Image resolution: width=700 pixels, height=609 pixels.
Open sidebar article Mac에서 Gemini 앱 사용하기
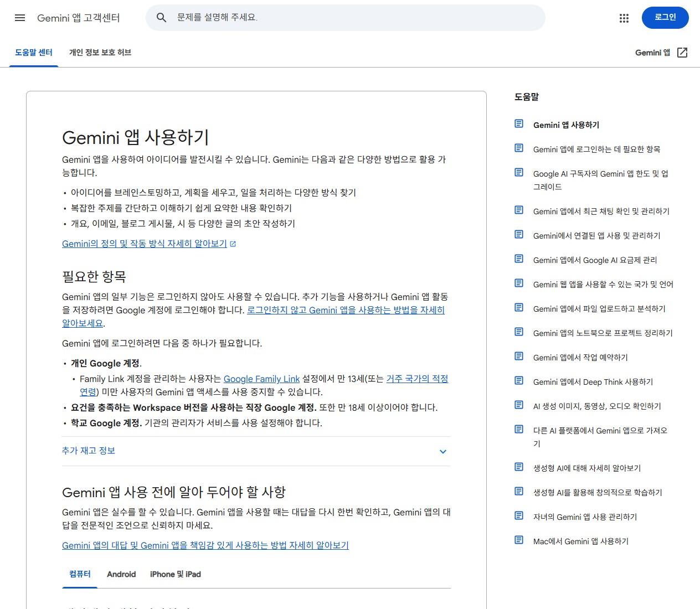tap(581, 541)
